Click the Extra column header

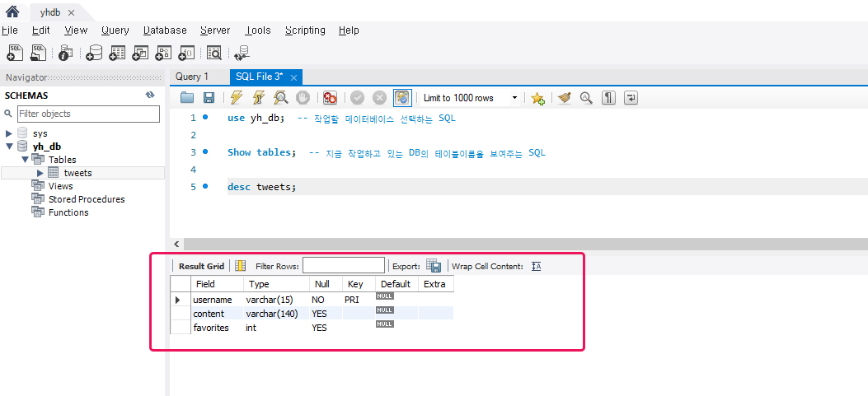(436, 284)
